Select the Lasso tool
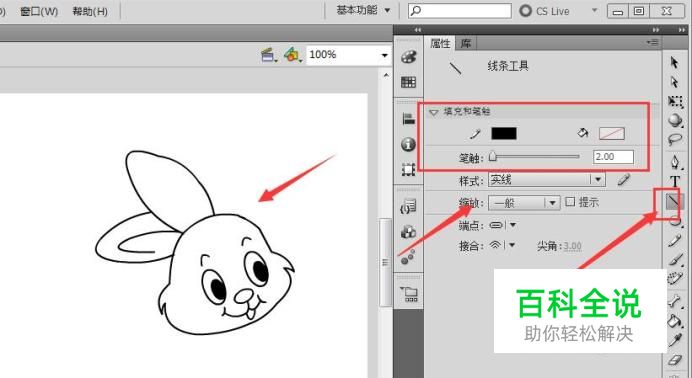Viewport: 692px width, 378px height. (x=675, y=140)
